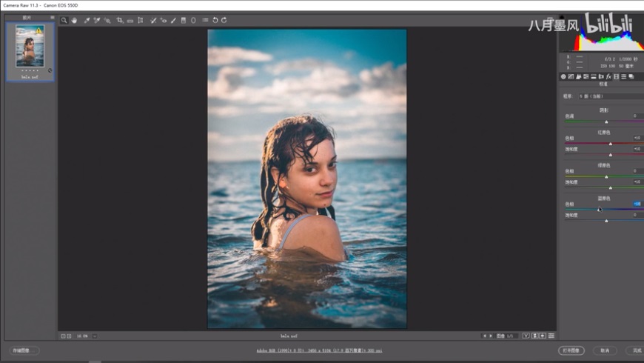Select the Red Eye Removal tool
Image resolution: width=644 pixels, height=363 pixels.
163,20
